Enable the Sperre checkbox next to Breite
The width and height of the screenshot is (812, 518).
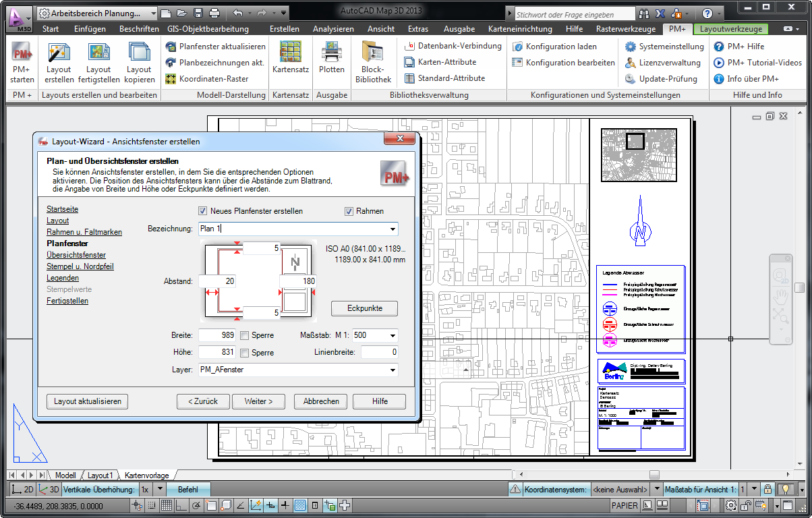pyautogui.click(x=245, y=335)
